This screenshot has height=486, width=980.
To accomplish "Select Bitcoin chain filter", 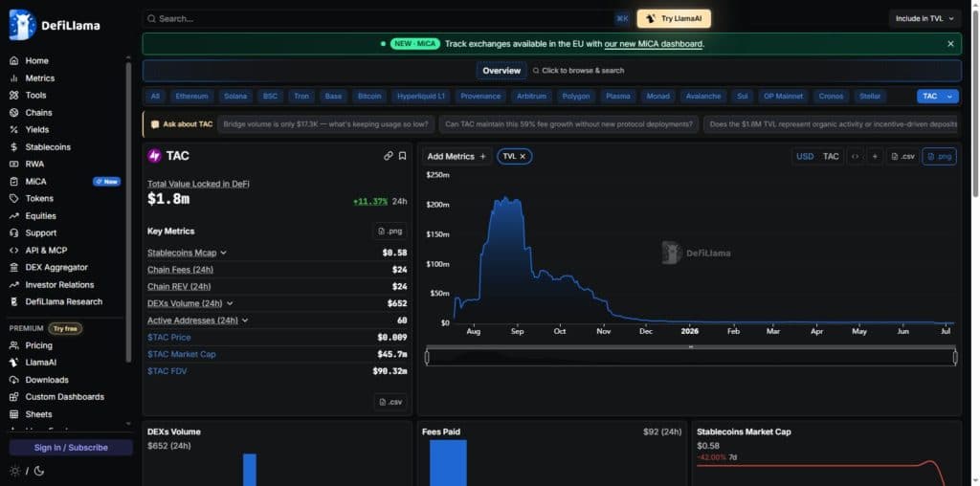I will coord(369,97).
